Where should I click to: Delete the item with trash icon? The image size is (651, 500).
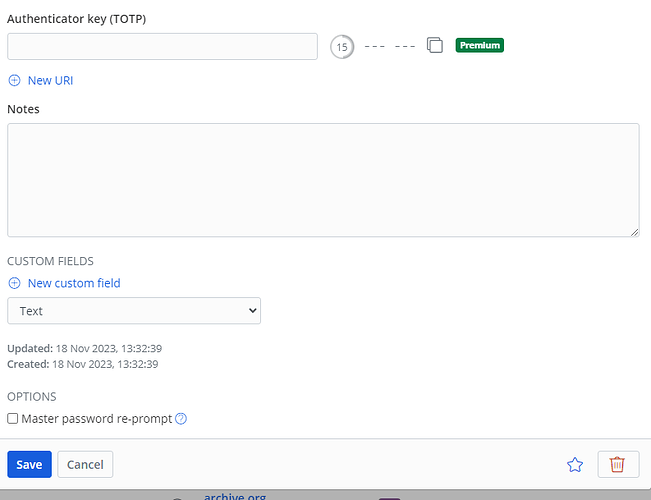tap(618, 464)
